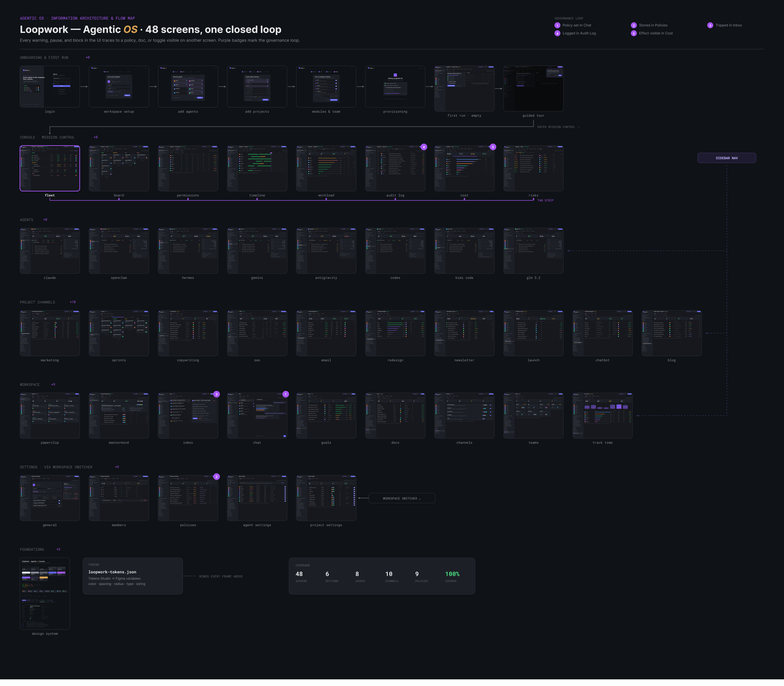Image resolution: width=784 pixels, height=686 pixels.
Task: Select the workload screen thumbnail
Action: 326,168
